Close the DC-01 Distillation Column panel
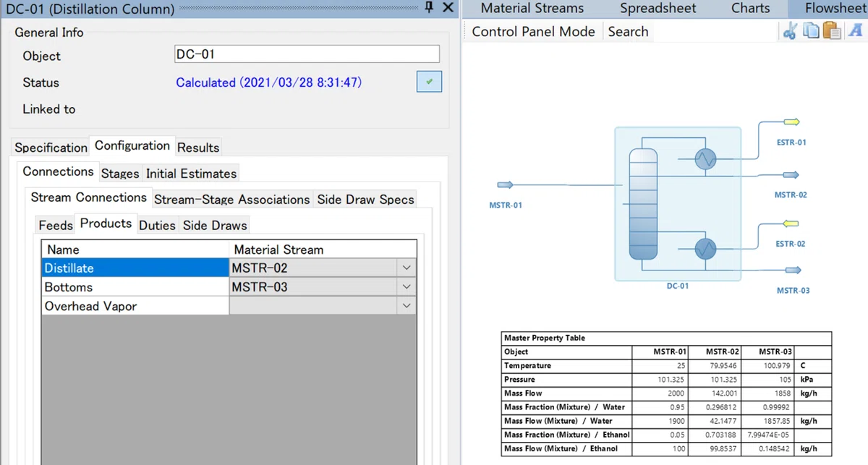This screenshot has height=465, width=868. [x=448, y=8]
